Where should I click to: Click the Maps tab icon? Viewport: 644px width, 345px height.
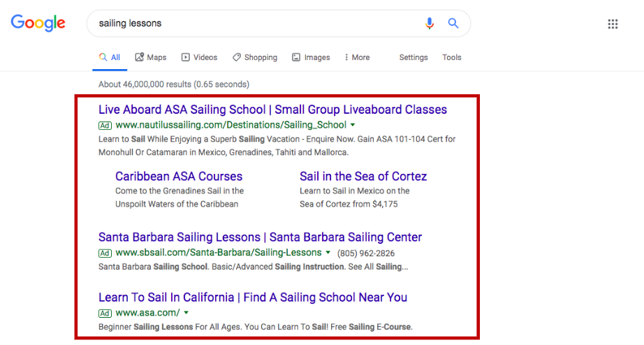click(140, 57)
